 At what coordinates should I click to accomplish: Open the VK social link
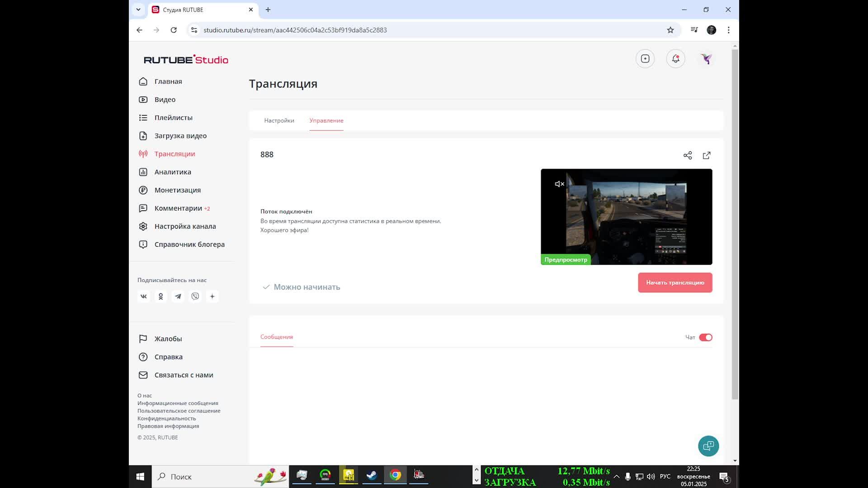(144, 296)
